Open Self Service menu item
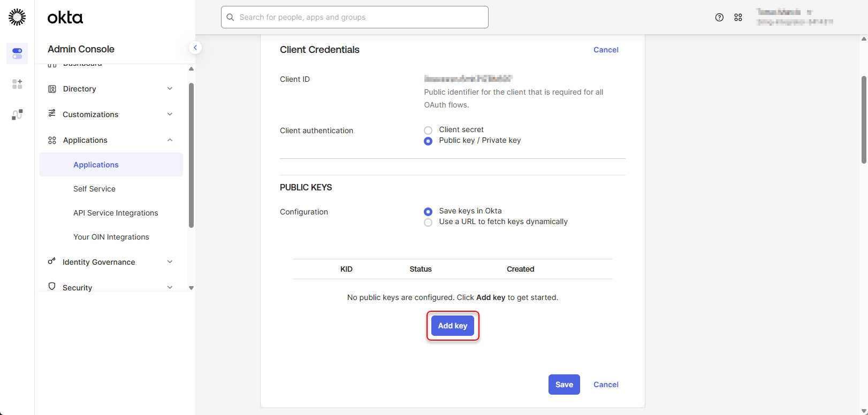Image resolution: width=868 pixels, height=415 pixels. (x=94, y=189)
